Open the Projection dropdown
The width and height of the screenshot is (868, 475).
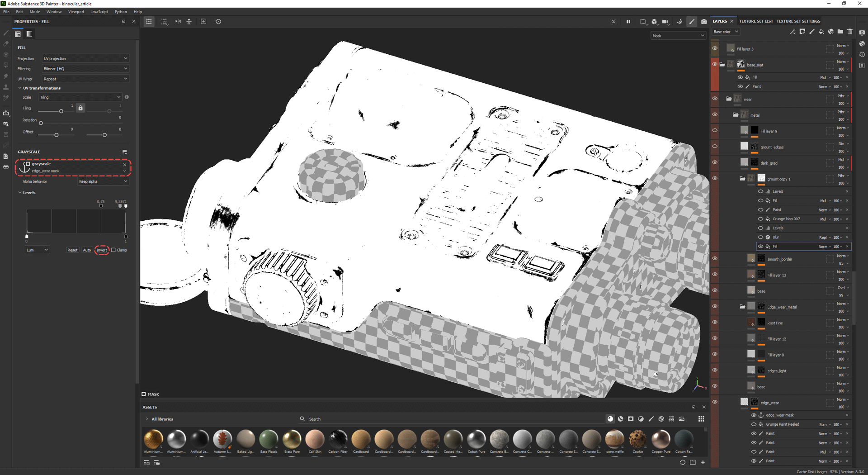click(x=85, y=58)
